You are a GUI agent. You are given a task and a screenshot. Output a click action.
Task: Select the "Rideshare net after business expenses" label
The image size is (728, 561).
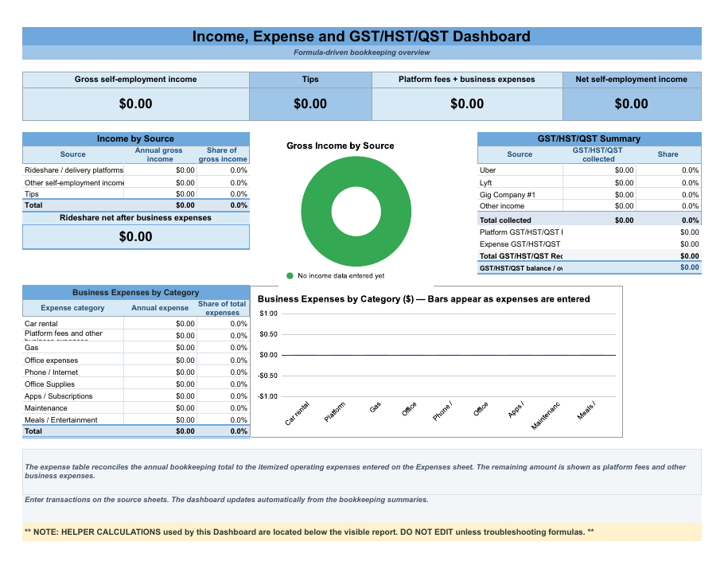click(x=135, y=218)
